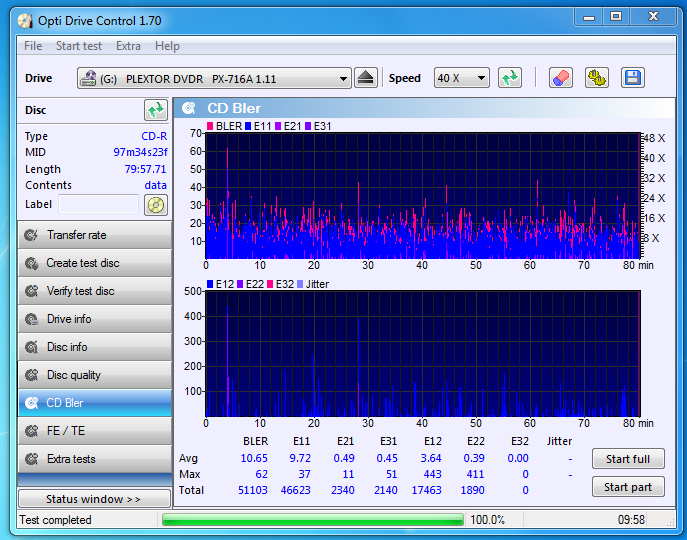This screenshot has width=687, height=540.
Task: Click the E32 legend color swatch
Action: tap(270, 284)
